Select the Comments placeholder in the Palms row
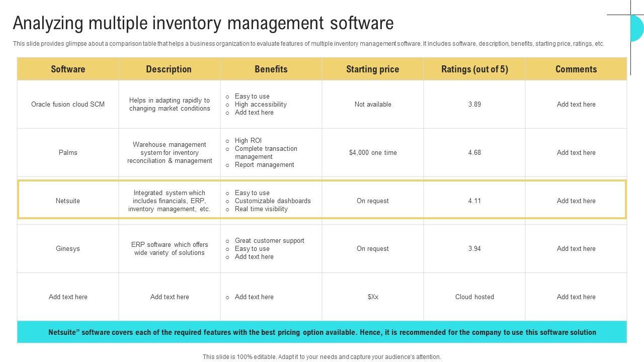Image resolution: width=644 pixels, height=362 pixels. [x=576, y=153]
